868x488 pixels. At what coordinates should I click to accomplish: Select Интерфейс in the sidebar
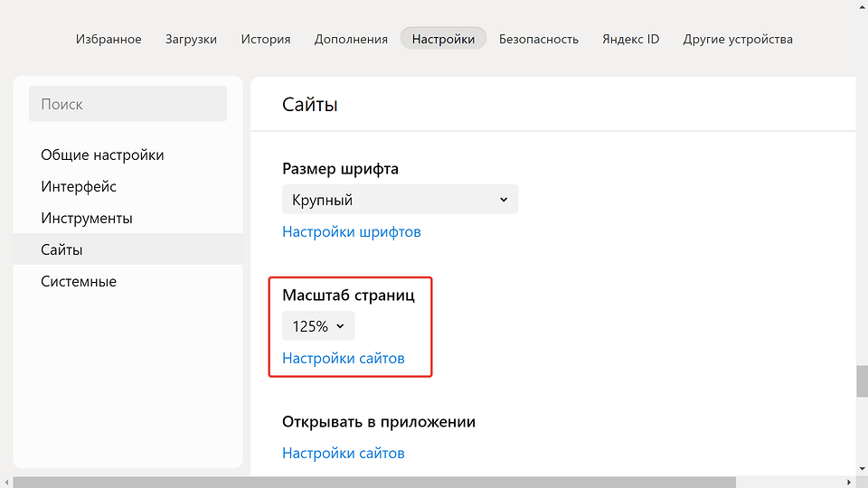[79, 186]
